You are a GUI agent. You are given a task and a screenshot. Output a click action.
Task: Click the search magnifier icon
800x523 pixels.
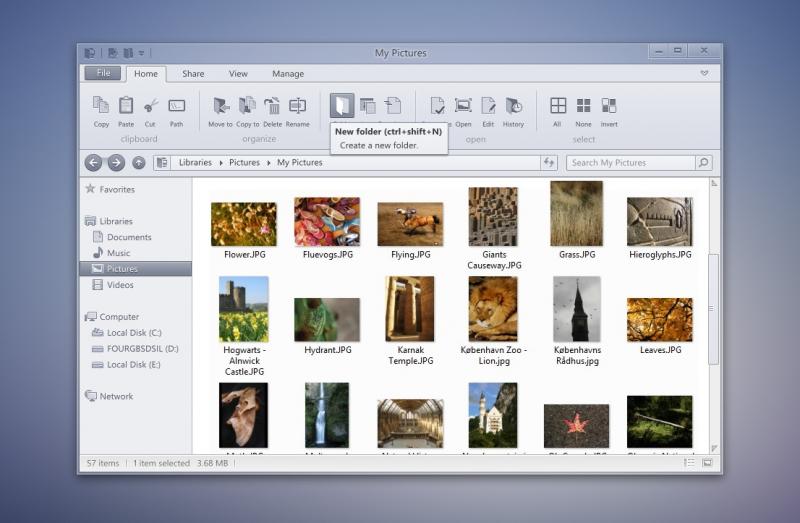[x=704, y=163]
